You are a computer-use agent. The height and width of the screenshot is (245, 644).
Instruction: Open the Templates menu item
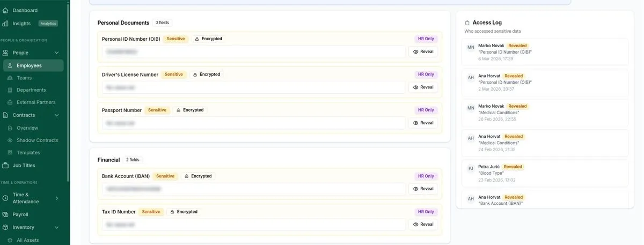28,153
